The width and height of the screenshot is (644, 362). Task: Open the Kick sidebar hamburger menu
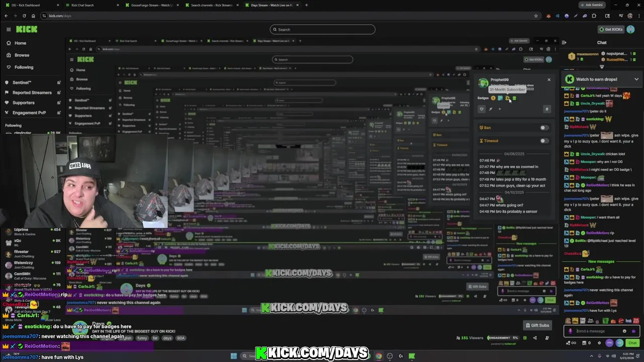click(9, 29)
